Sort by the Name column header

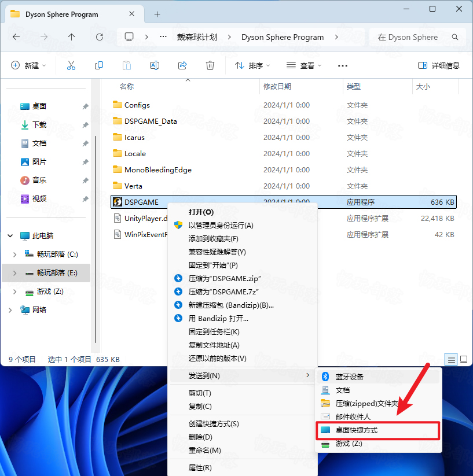pyautogui.click(x=127, y=87)
